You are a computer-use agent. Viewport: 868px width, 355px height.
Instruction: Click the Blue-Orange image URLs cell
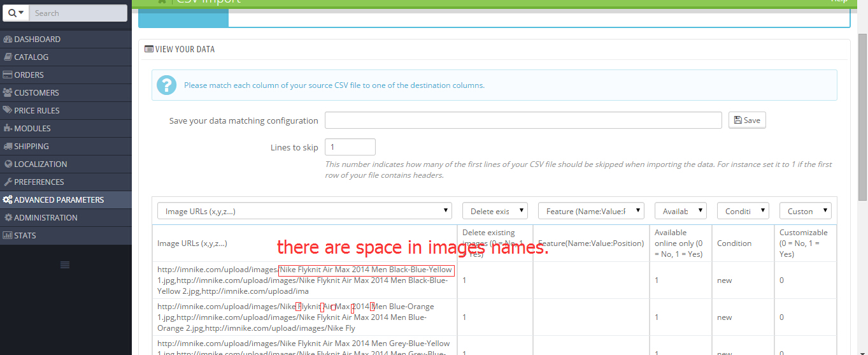[x=305, y=317]
